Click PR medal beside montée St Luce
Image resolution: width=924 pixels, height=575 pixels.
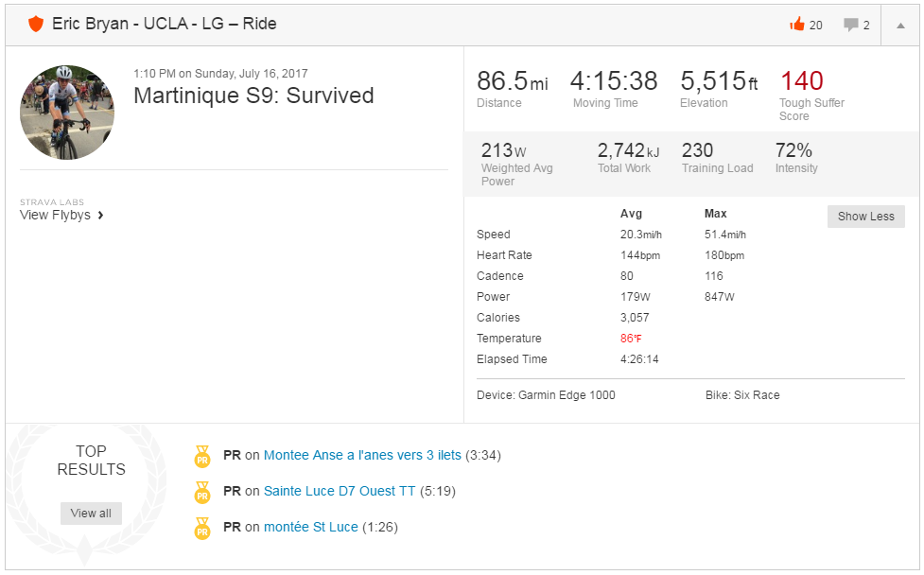[x=202, y=529]
